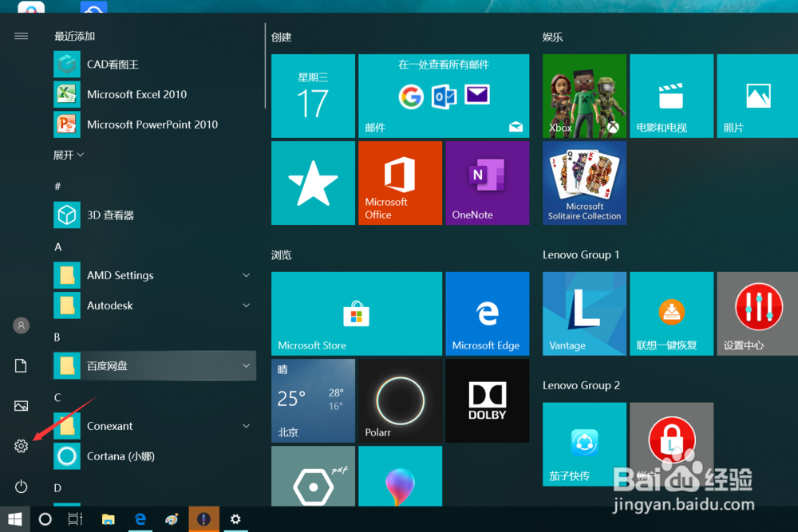Click the A alphabet section header
Image resolution: width=798 pixels, height=532 pixels.
click(58, 246)
